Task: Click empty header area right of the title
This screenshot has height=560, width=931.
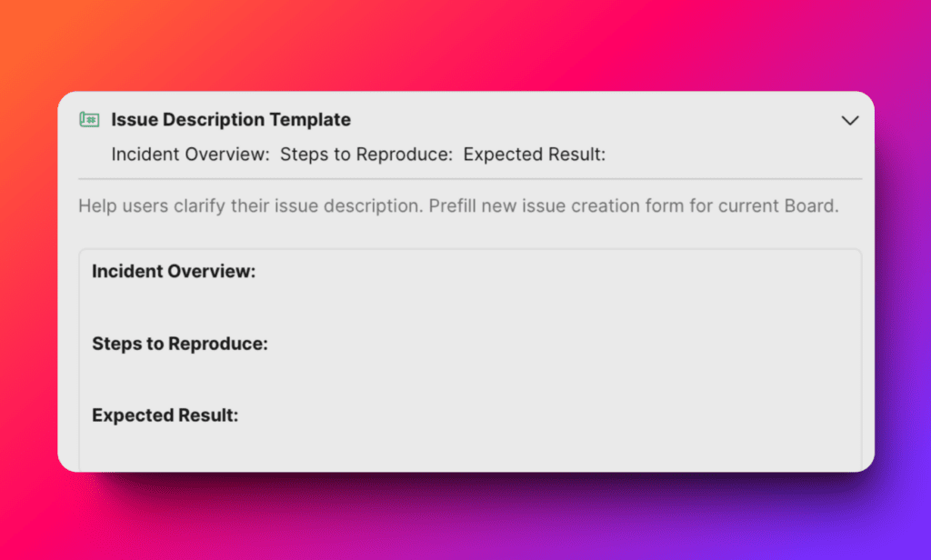Action: coord(591,120)
